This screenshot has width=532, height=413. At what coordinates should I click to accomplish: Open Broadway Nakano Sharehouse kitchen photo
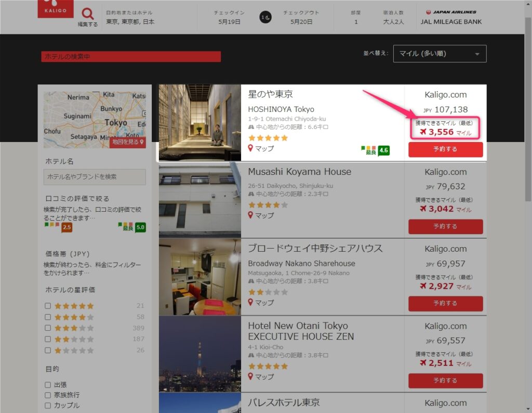coord(200,277)
